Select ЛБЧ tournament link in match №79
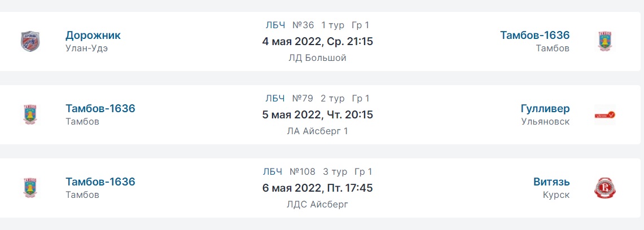The height and width of the screenshot is (230, 644). point(275,99)
